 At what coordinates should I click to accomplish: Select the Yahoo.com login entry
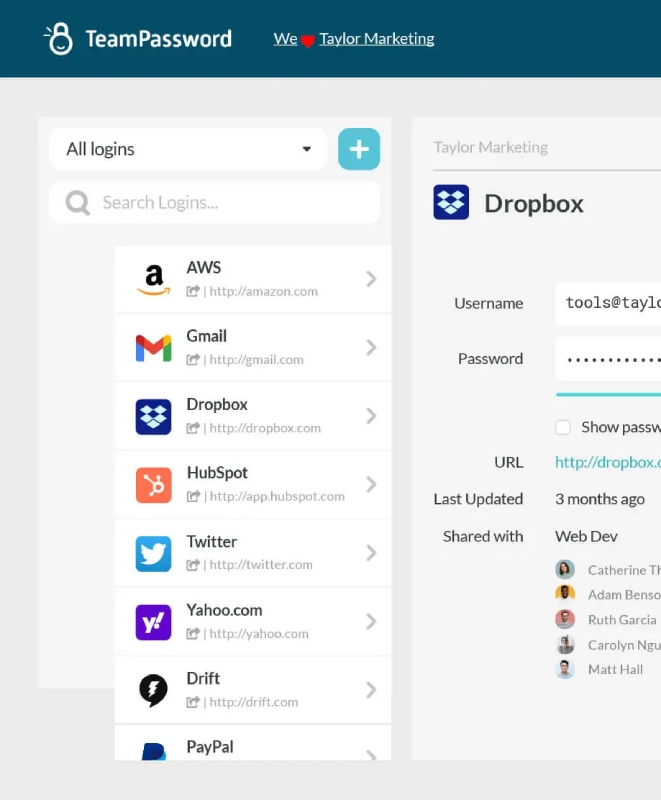coord(252,621)
